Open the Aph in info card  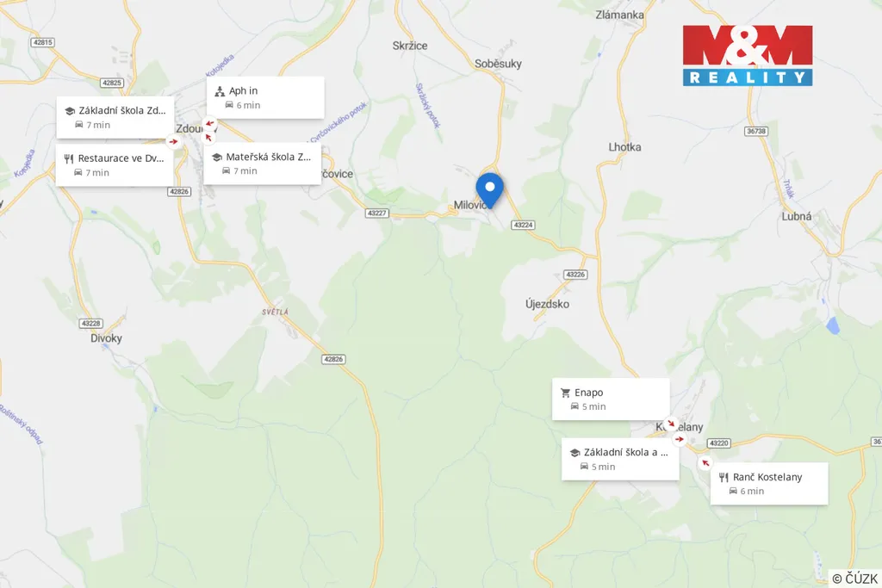(x=265, y=97)
